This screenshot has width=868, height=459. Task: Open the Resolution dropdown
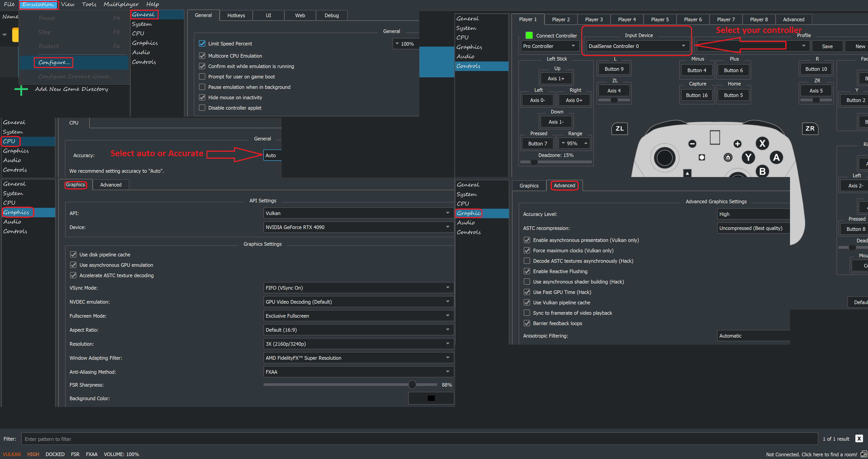pos(358,344)
